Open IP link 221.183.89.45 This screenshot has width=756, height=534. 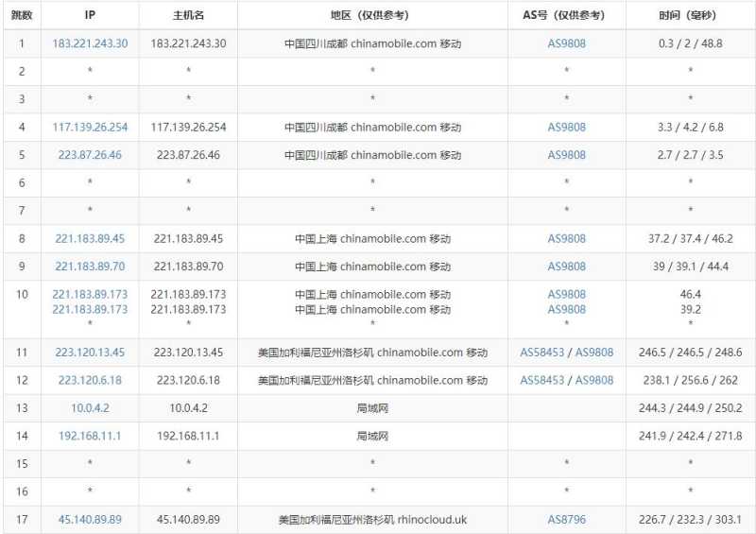click(x=90, y=239)
